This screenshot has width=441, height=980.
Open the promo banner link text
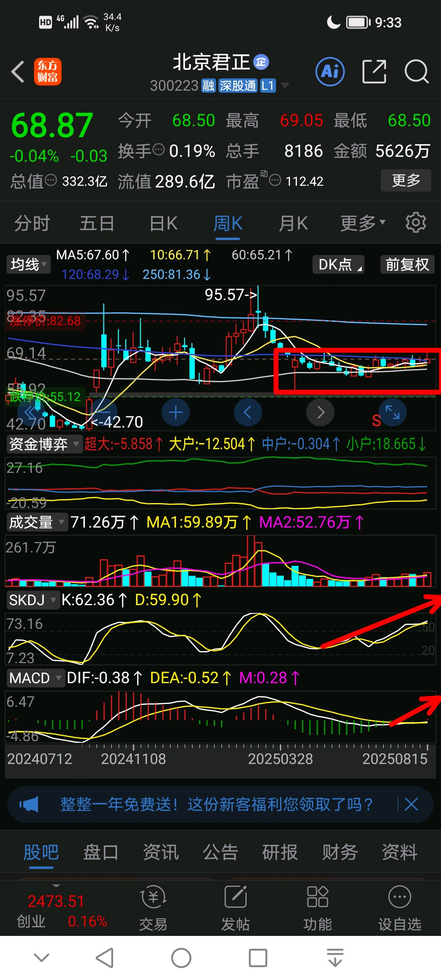(x=216, y=804)
